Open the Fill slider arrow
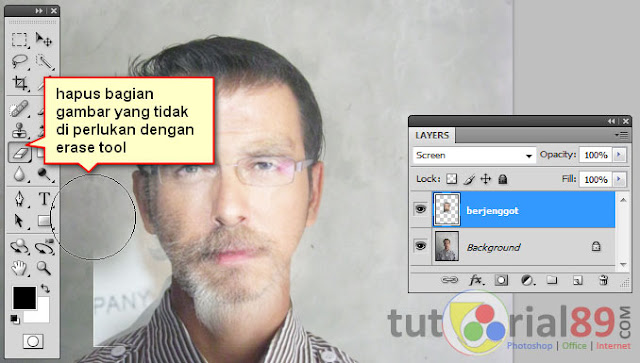 coord(619,179)
